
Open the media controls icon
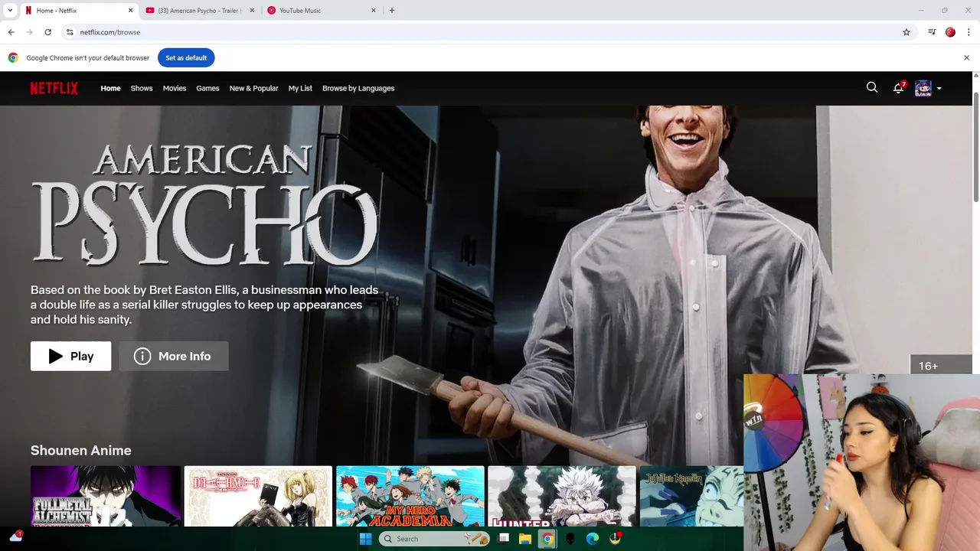[932, 32]
